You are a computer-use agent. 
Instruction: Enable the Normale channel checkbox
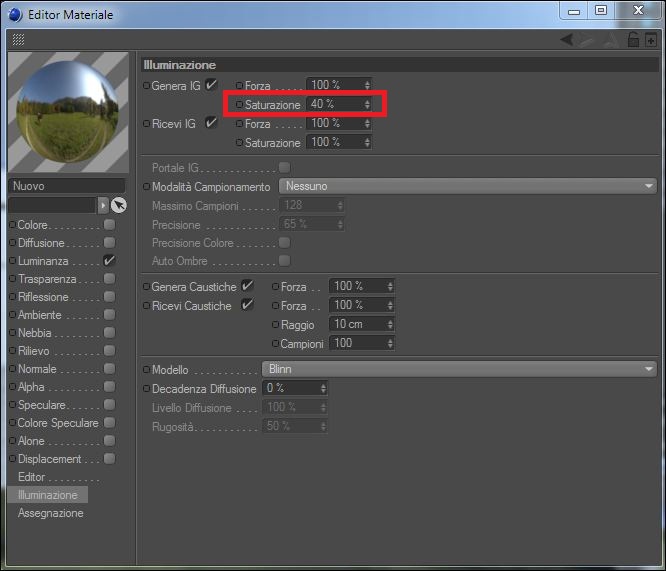(x=110, y=368)
